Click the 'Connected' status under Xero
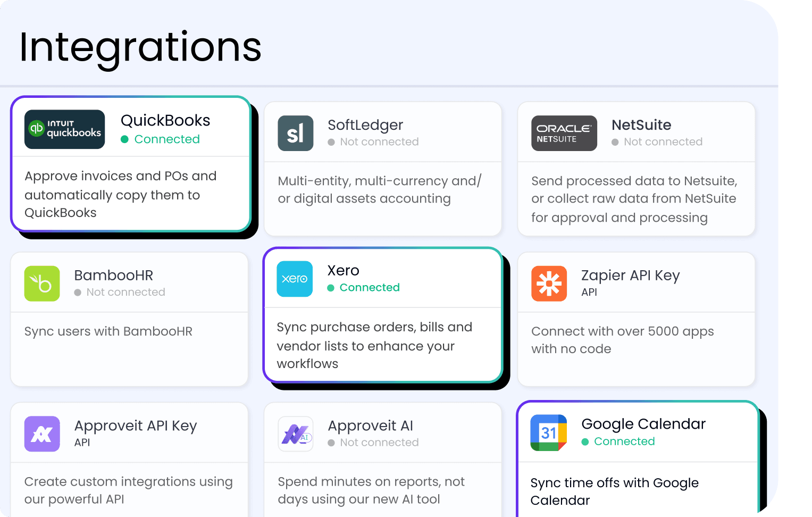The height and width of the screenshot is (517, 812). pos(370,288)
